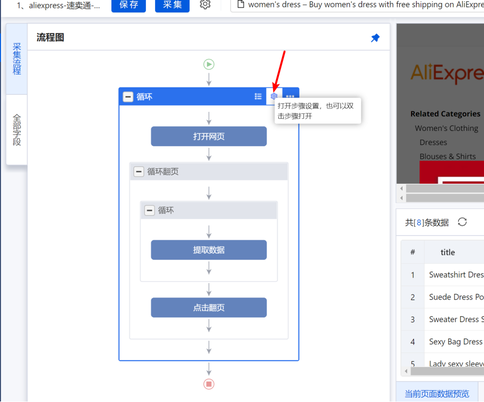Image resolution: width=484 pixels, height=402 pixels.
Task: Open 当前页面数据预览 tab
Action: click(437, 394)
